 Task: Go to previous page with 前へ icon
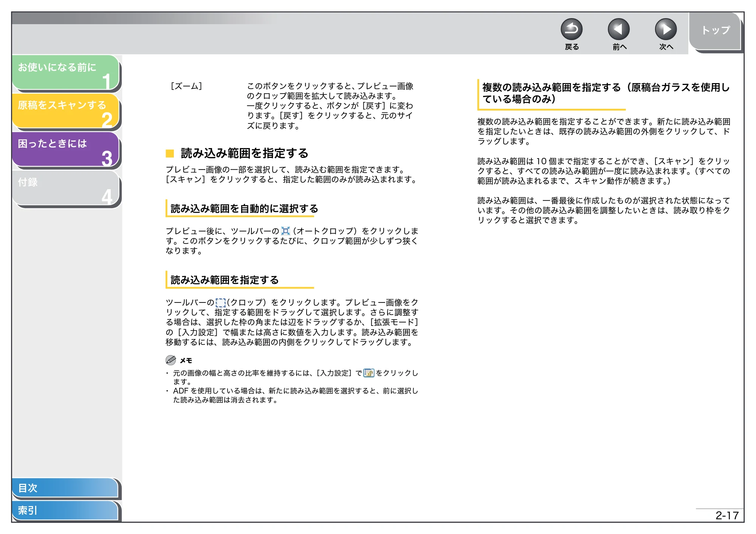[x=619, y=29]
